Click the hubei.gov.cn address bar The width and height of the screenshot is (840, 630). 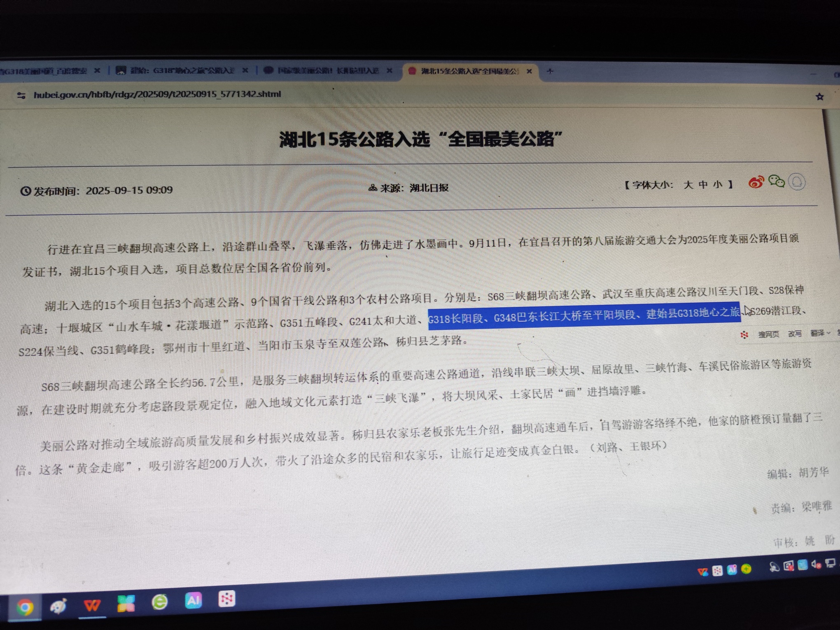click(157, 95)
